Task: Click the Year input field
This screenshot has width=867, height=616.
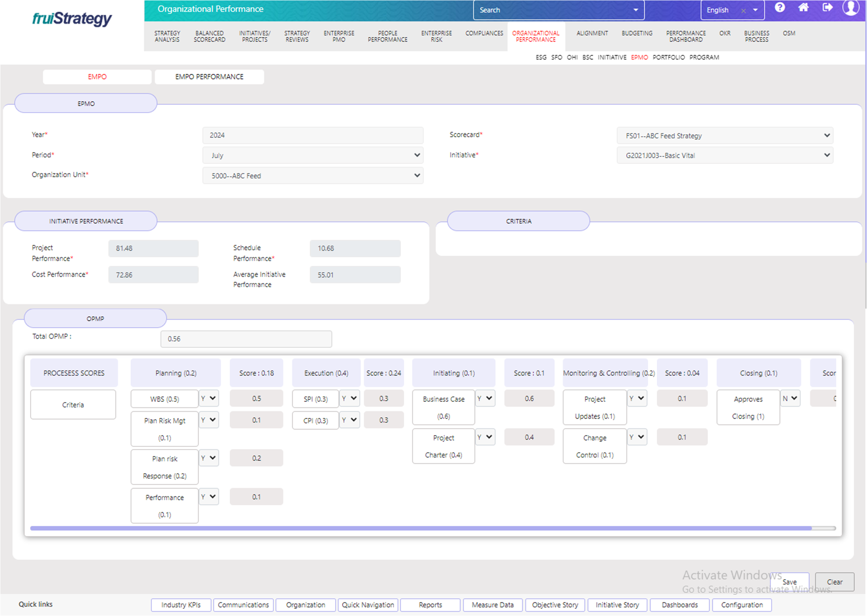Action: click(312, 135)
